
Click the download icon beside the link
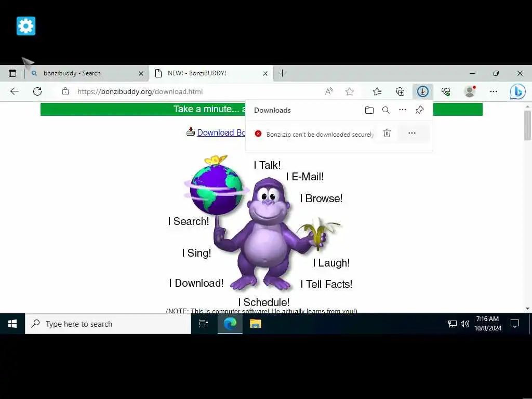pyautogui.click(x=190, y=131)
